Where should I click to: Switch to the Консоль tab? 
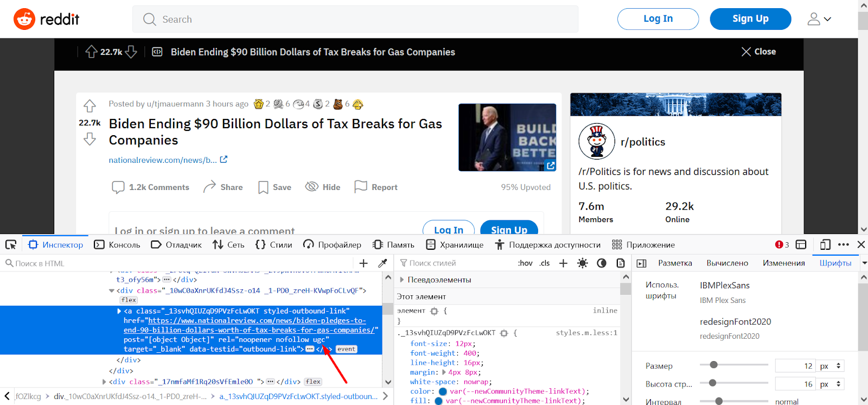point(117,245)
